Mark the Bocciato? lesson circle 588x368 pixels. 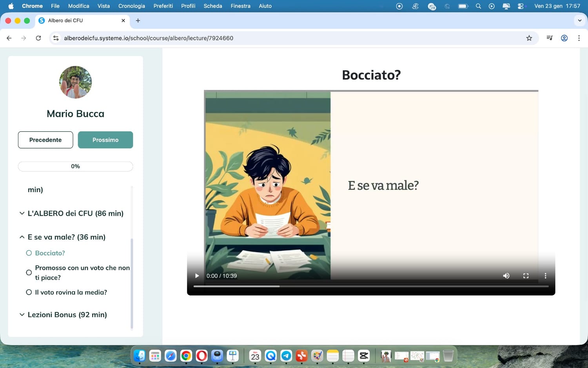[29, 253]
